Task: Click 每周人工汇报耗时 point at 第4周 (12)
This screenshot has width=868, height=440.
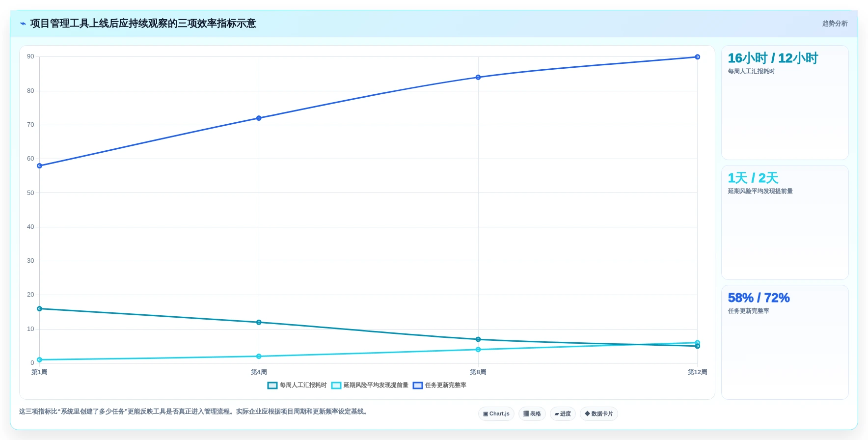Action: tap(259, 323)
